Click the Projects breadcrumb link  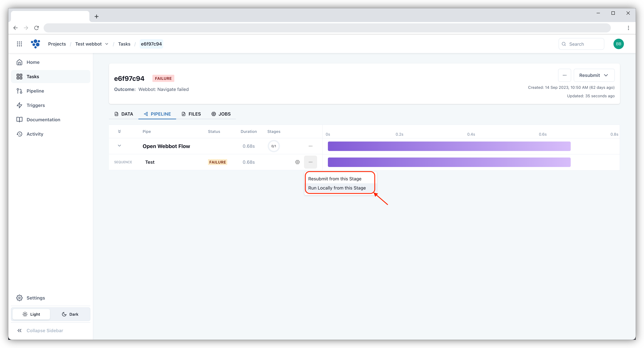(57, 44)
